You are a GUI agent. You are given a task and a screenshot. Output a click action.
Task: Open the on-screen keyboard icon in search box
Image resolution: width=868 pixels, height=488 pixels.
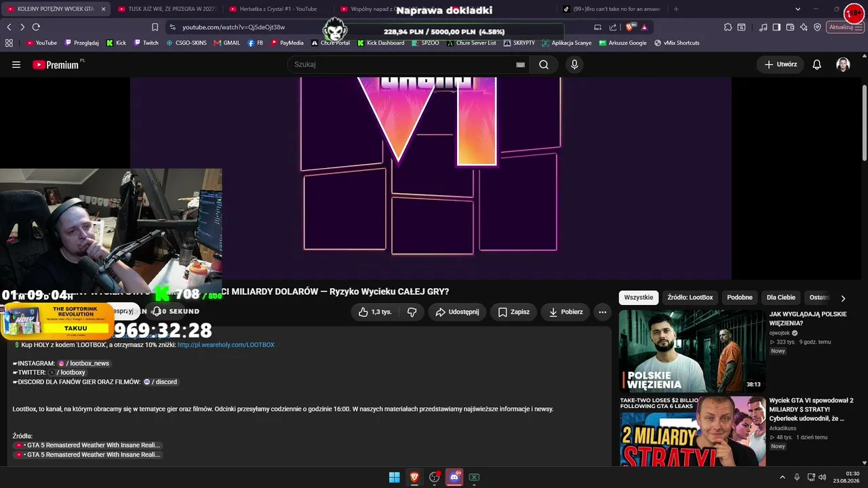(520, 64)
